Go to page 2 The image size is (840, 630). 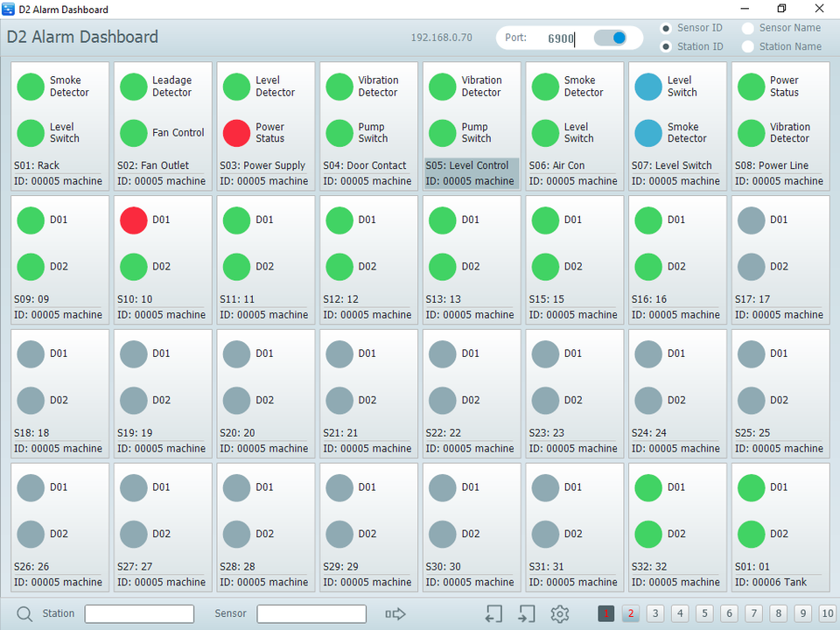click(631, 614)
